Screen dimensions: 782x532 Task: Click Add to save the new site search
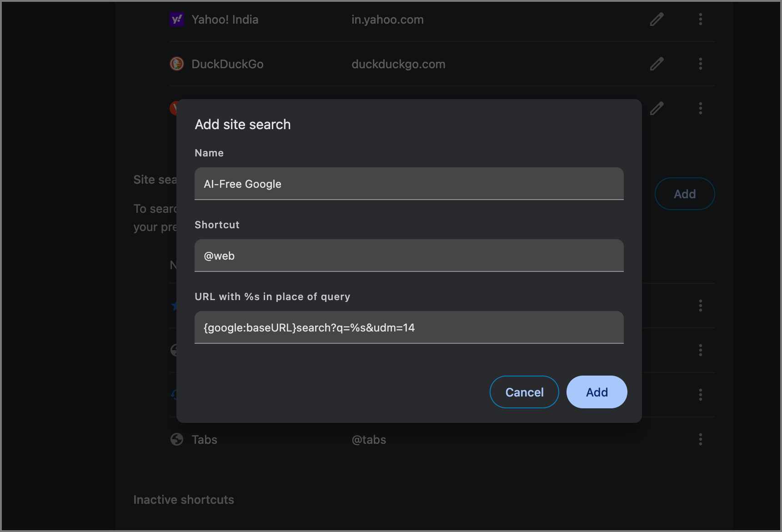tap(597, 391)
